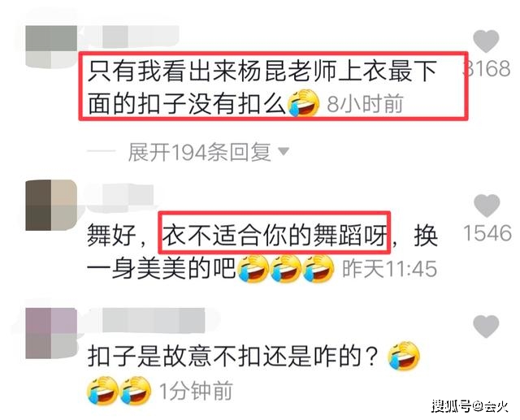Select comment about 杨昆老师上衣 button
520x420 pixels.
(262, 88)
